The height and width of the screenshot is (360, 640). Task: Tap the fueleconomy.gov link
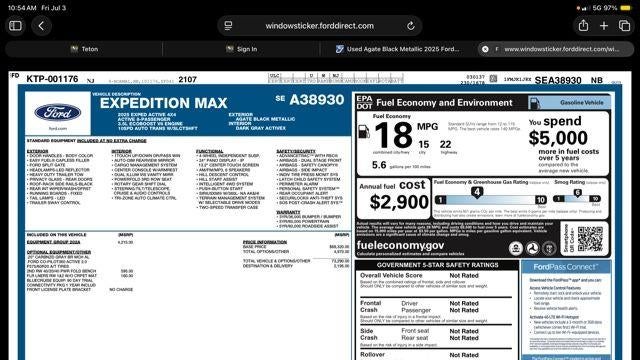pos(400,245)
